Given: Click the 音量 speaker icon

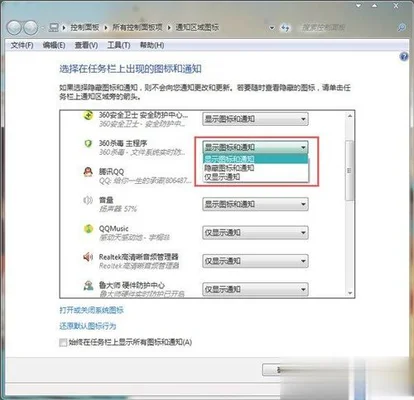Looking at the screenshot, I should coord(88,200).
